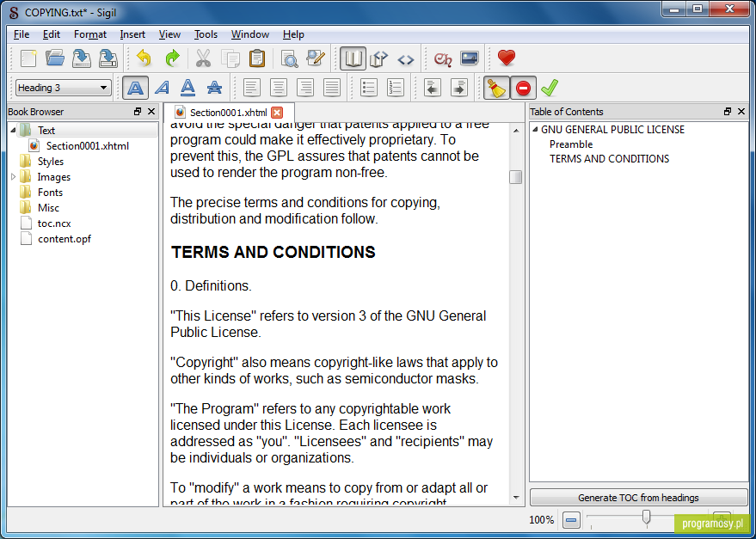Screen dimensions: 756x539
Task: Paste from clipboard using the toolbar icon
Action: click(257, 58)
